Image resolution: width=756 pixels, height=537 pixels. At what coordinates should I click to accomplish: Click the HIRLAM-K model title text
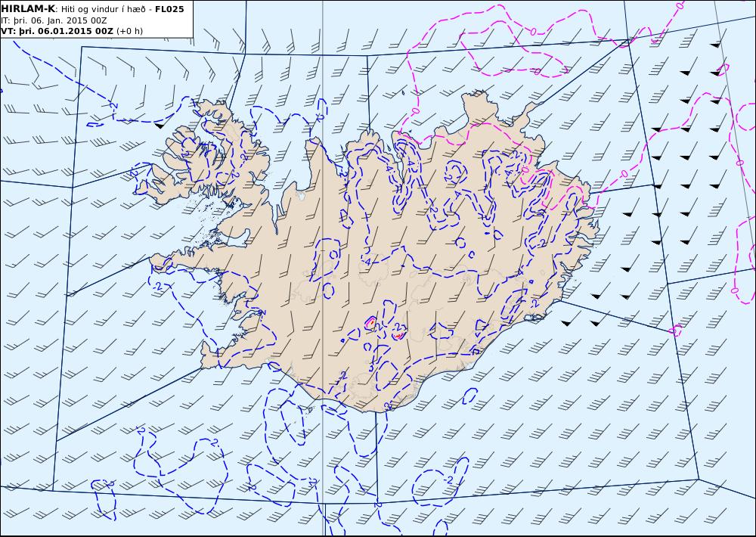click(29, 9)
